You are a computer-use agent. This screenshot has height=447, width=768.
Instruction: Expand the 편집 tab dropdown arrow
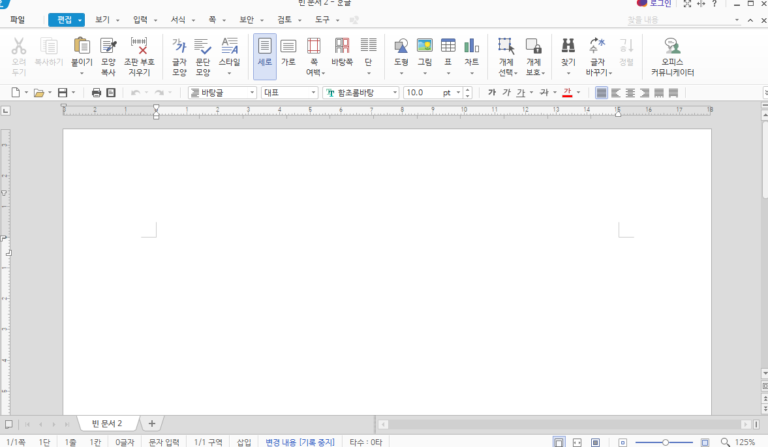pos(79,20)
